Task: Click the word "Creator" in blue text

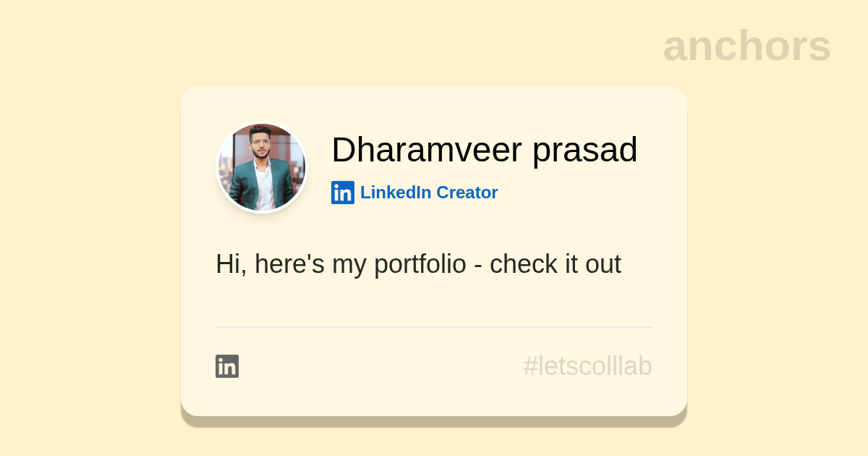Action: [x=467, y=193]
